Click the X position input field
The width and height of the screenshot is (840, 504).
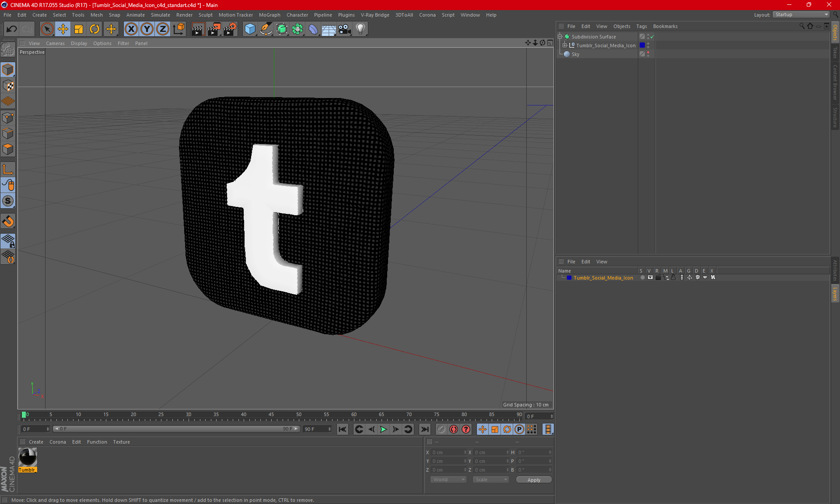448,452
